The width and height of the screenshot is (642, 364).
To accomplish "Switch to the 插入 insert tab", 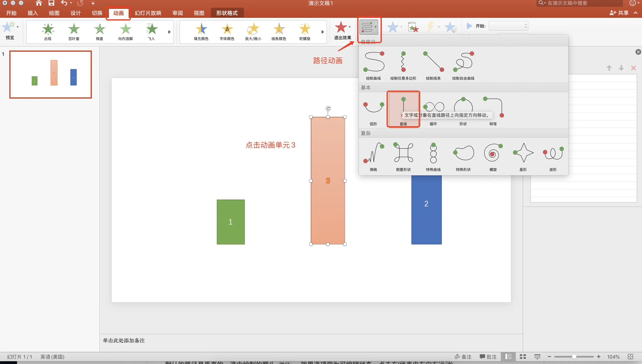I will 32,13.
